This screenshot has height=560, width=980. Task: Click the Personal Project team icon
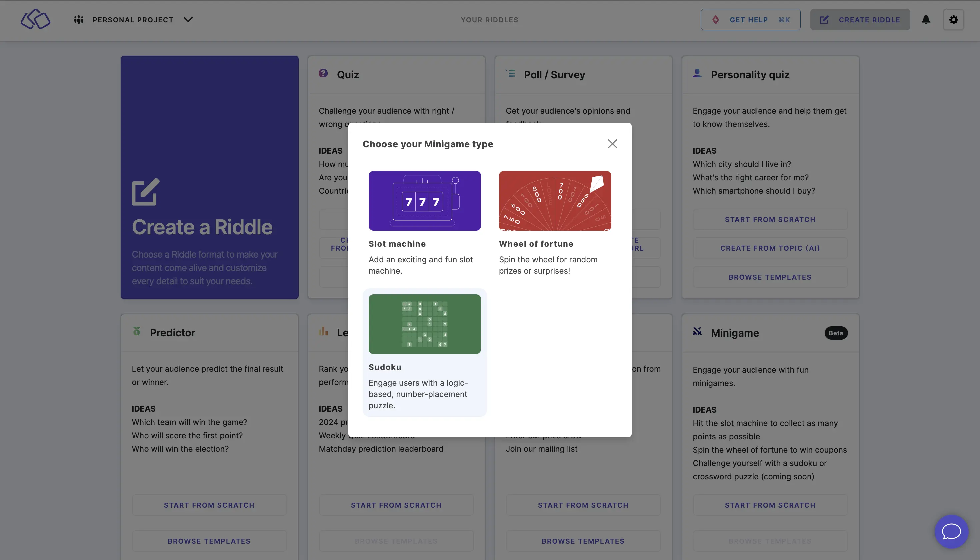pyautogui.click(x=78, y=20)
